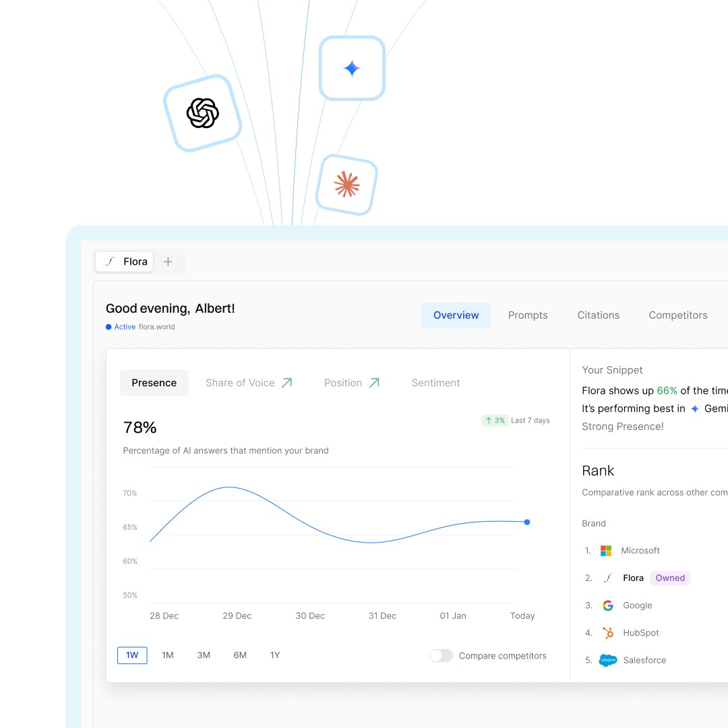Choose the 3M time range

coord(204,655)
